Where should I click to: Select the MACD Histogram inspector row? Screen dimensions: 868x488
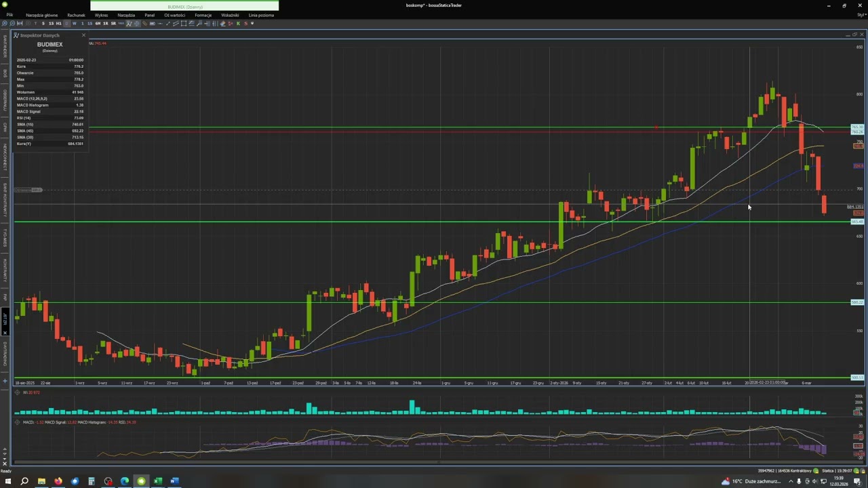[x=50, y=105]
